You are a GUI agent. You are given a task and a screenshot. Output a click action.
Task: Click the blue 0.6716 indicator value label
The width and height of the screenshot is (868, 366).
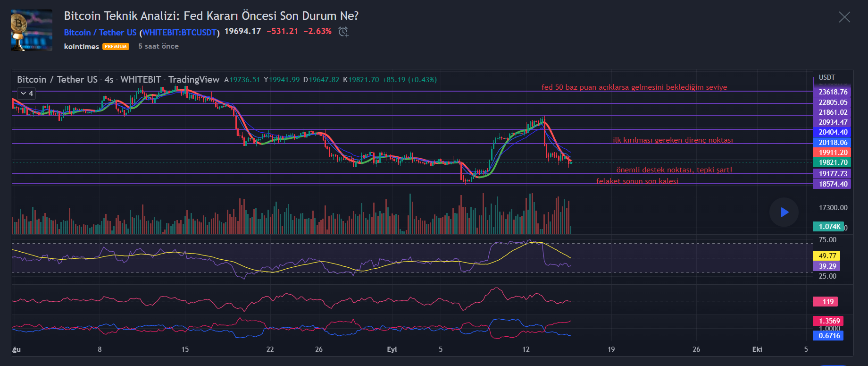828,336
